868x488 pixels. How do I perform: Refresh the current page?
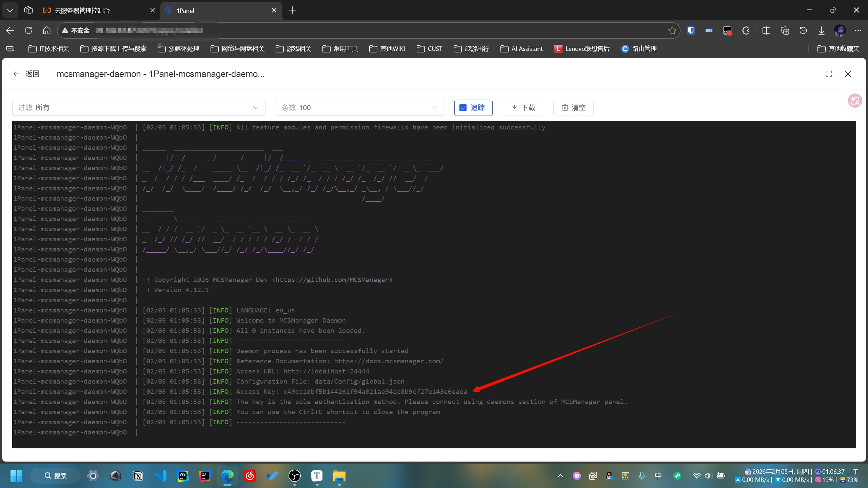pos(28,30)
